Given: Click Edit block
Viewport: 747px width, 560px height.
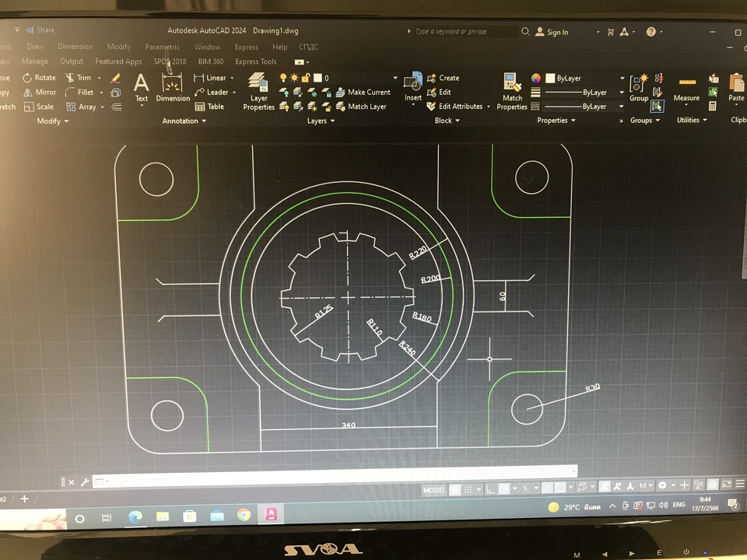Looking at the screenshot, I should point(439,92).
